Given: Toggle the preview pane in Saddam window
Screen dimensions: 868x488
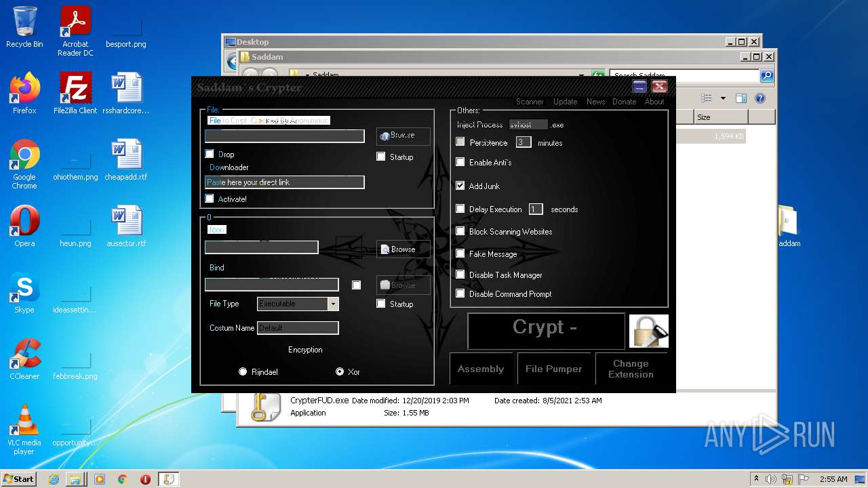Looking at the screenshot, I should pyautogui.click(x=741, y=98).
